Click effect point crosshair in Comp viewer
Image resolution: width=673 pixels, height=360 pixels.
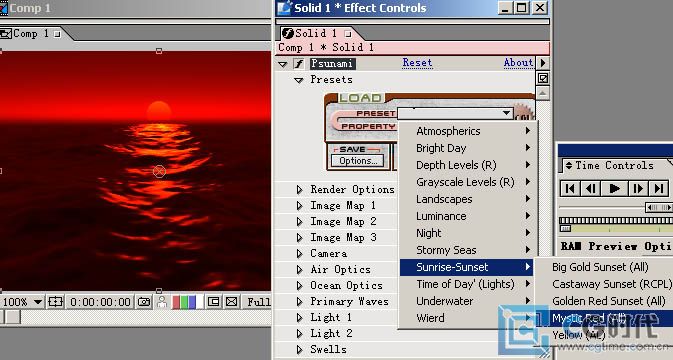(x=159, y=171)
